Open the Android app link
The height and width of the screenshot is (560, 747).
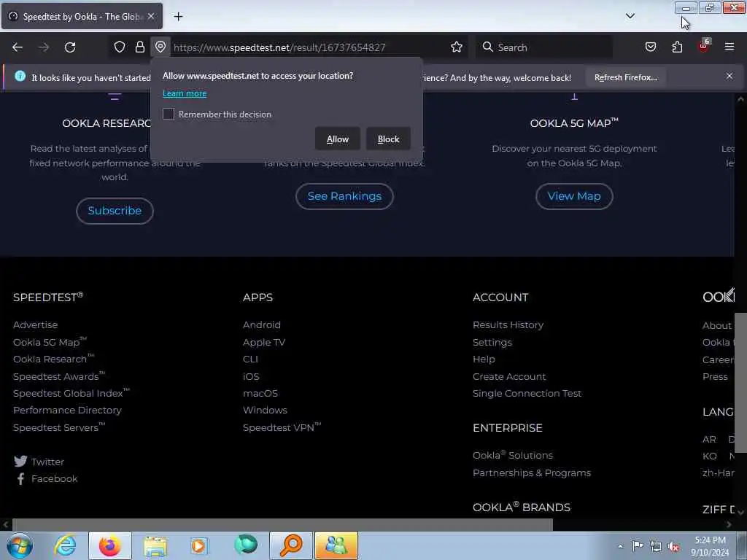262,324
